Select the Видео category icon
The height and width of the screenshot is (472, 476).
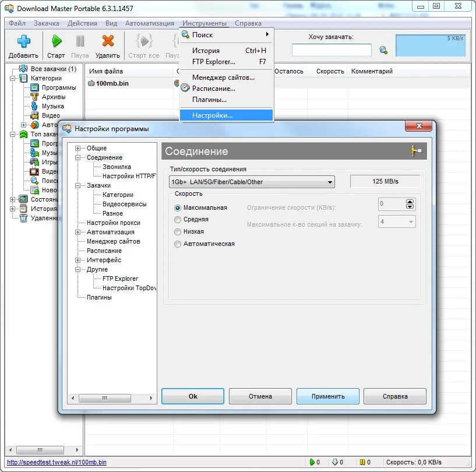coord(34,115)
